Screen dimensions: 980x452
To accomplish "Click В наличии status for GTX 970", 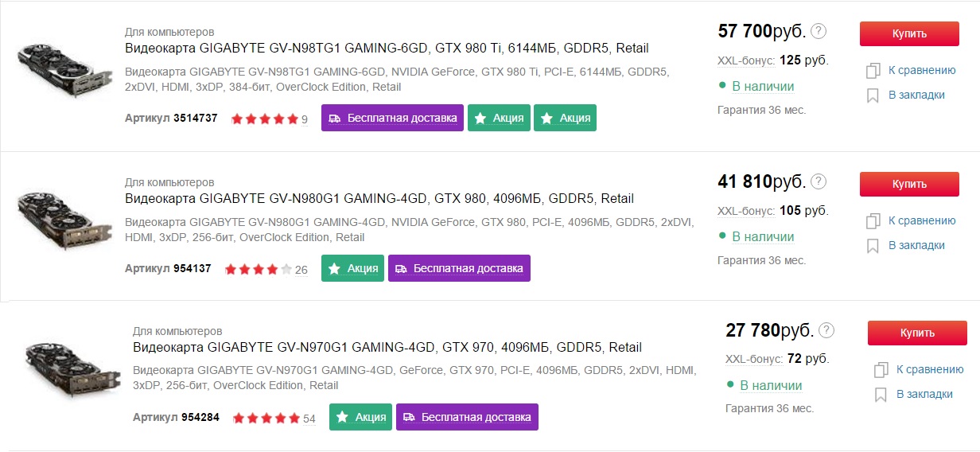I will [771, 385].
